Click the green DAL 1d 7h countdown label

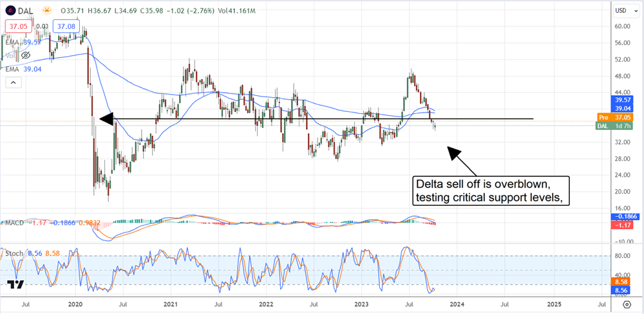(614, 125)
